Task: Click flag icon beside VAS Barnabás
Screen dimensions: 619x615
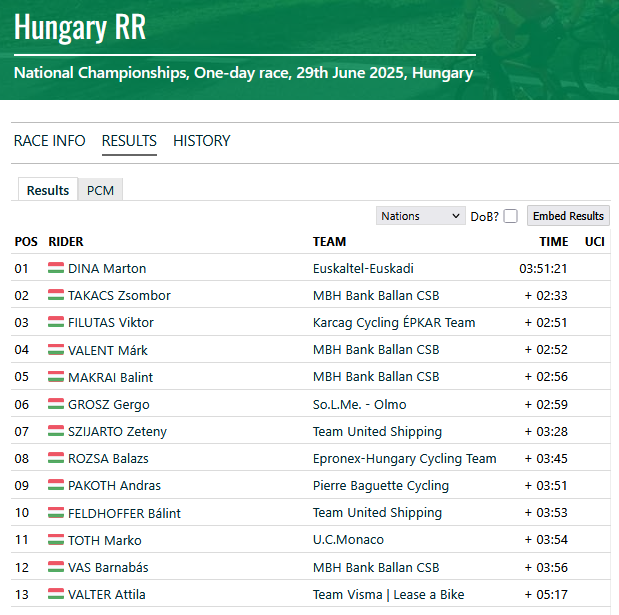Action: tap(56, 567)
